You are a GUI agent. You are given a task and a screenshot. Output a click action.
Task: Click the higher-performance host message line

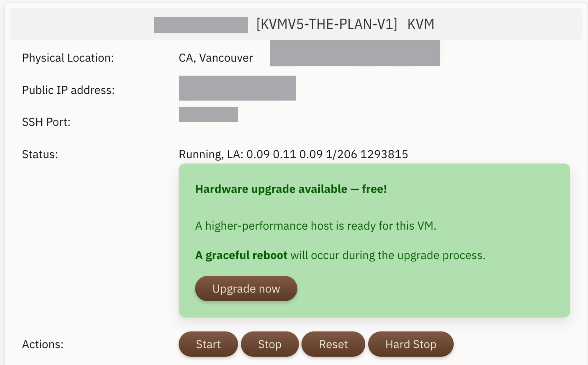pos(316,226)
